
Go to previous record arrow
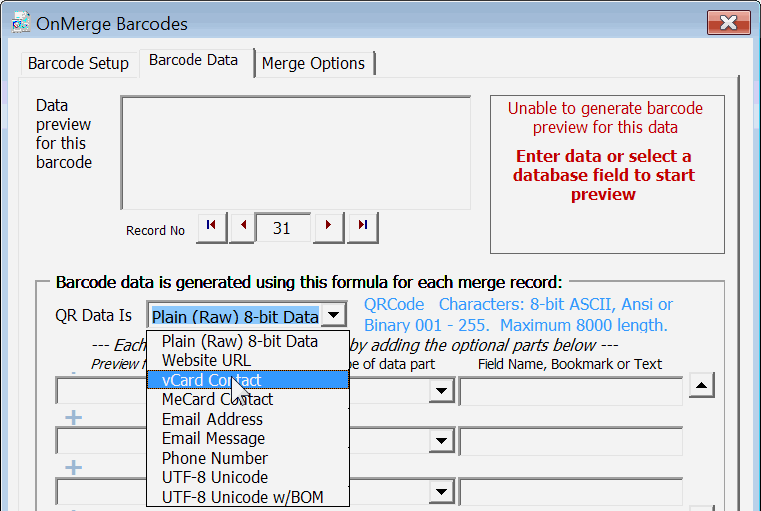pyautogui.click(x=241, y=227)
